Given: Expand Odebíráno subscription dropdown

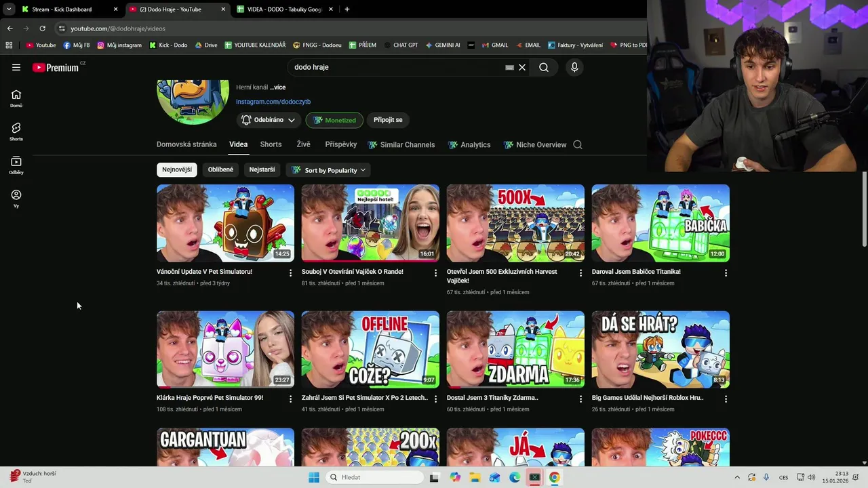Looking at the screenshot, I should coord(269,120).
